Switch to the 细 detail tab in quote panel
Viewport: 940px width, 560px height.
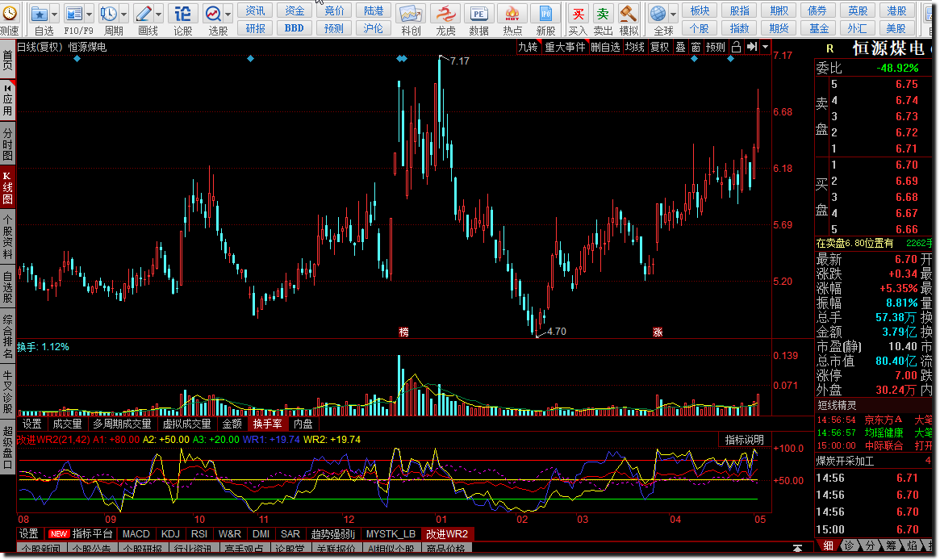pos(829,545)
